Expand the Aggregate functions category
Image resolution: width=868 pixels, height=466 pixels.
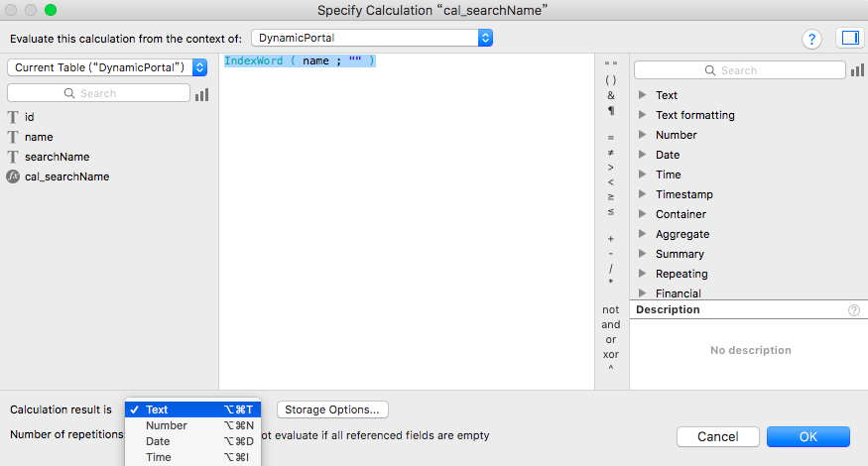click(642, 234)
